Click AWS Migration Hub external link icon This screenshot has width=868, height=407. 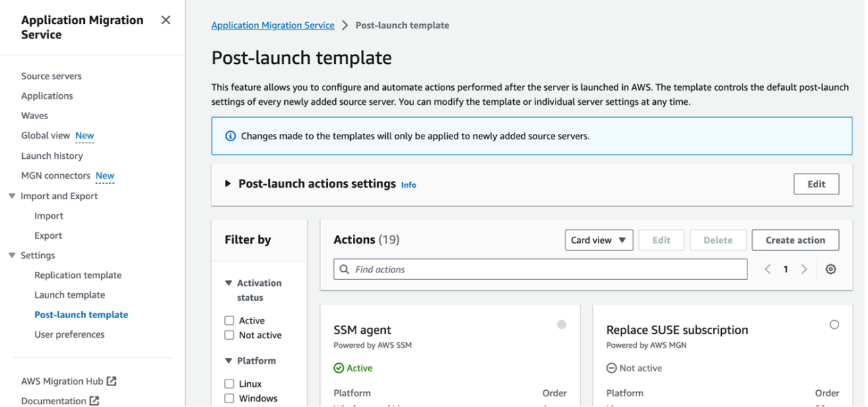pos(112,381)
